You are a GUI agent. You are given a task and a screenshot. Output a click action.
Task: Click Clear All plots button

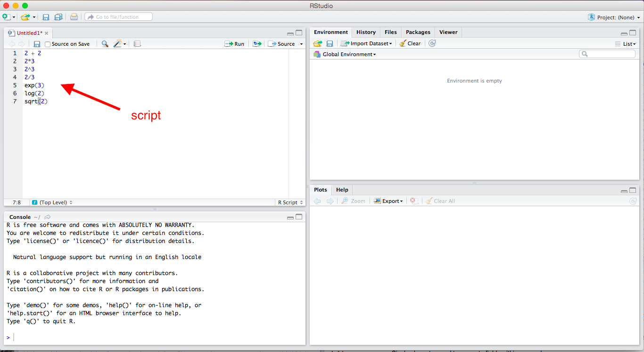click(x=440, y=201)
